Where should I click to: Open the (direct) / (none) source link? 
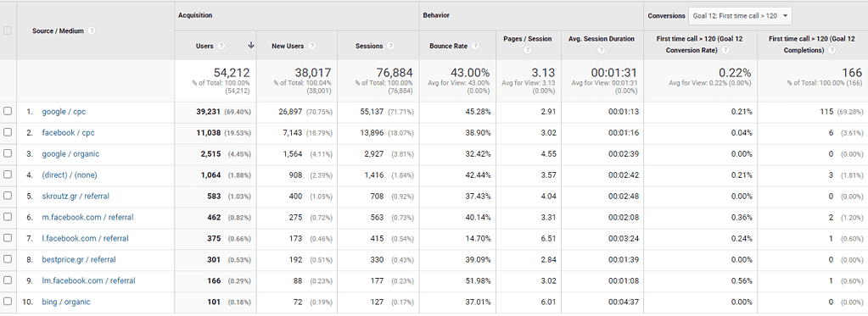click(70, 175)
